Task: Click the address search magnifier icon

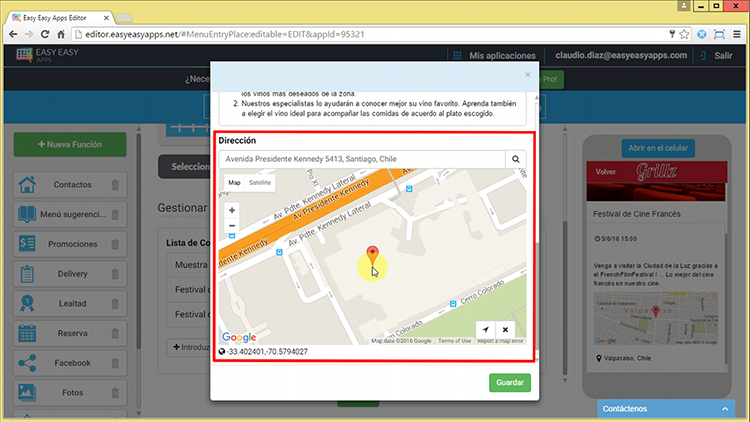Action: pyautogui.click(x=517, y=158)
